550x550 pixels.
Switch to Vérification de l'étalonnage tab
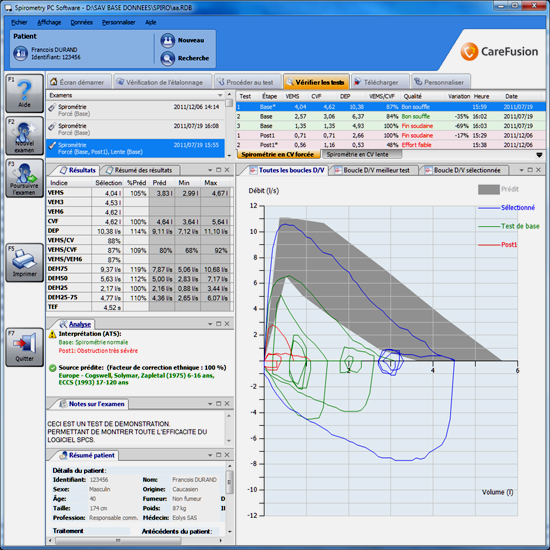click(x=162, y=82)
